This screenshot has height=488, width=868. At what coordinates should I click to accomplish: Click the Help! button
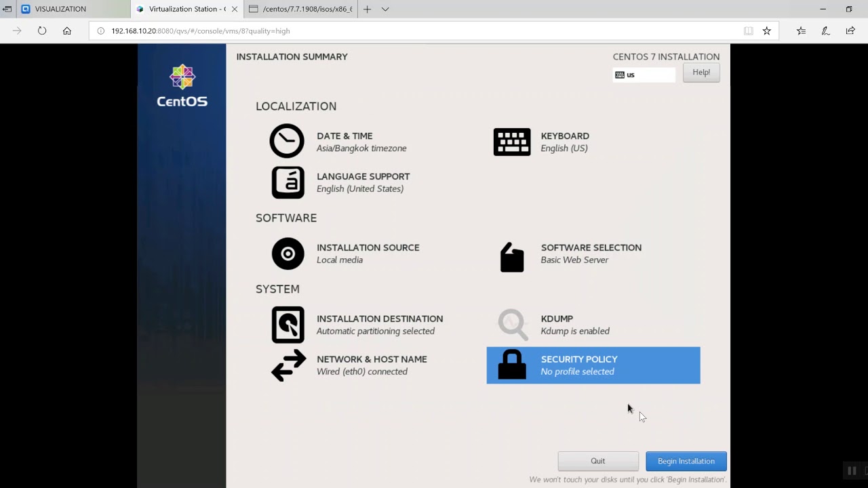pos(701,73)
